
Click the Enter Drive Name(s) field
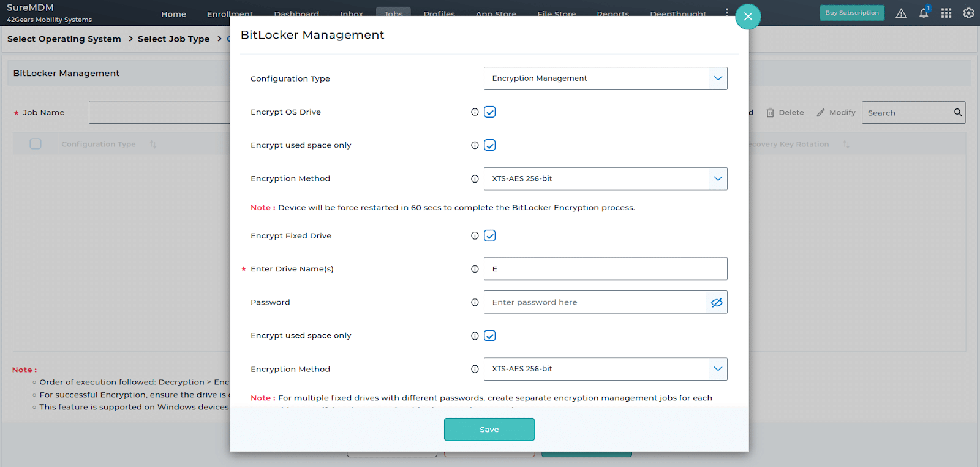click(x=605, y=269)
